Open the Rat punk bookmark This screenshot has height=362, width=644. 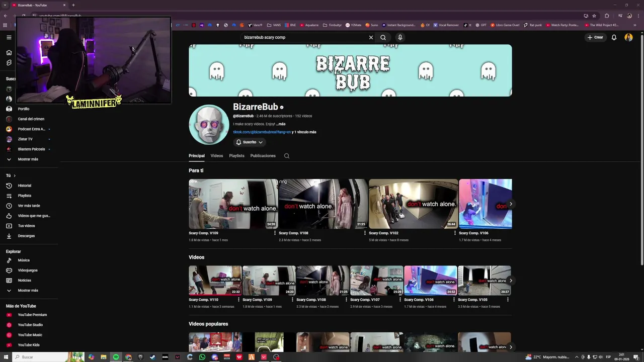click(533, 25)
